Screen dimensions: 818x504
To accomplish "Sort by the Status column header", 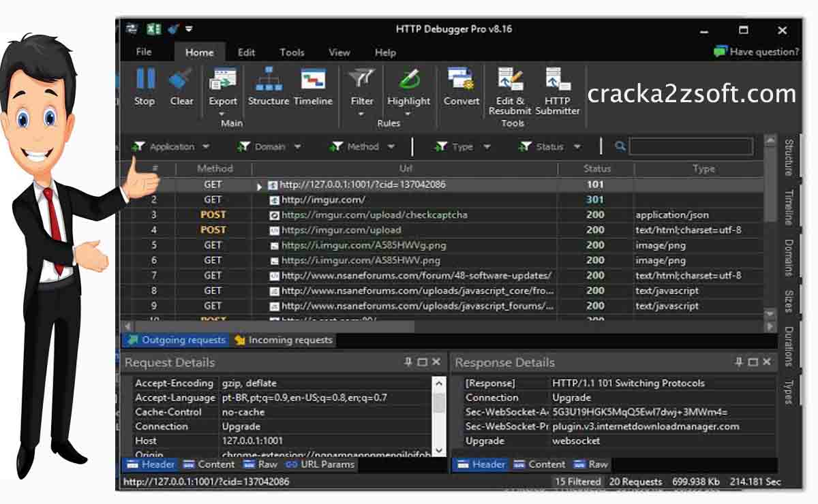I will coord(596,168).
